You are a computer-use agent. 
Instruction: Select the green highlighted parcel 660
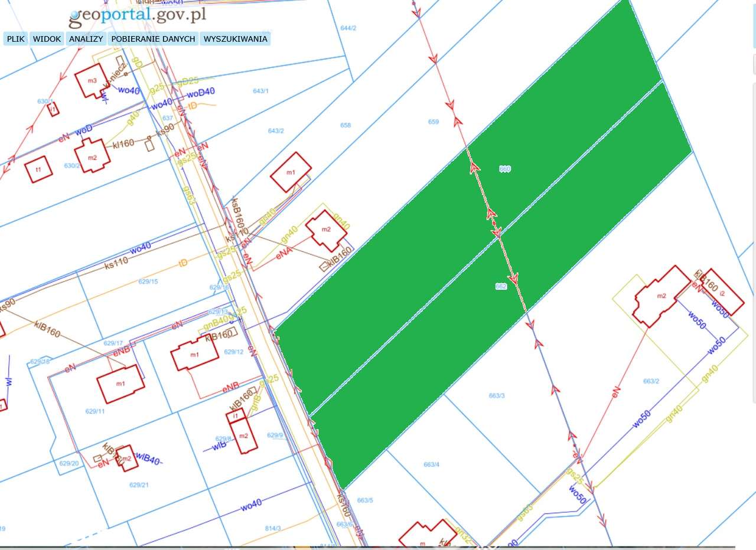pyautogui.click(x=504, y=168)
